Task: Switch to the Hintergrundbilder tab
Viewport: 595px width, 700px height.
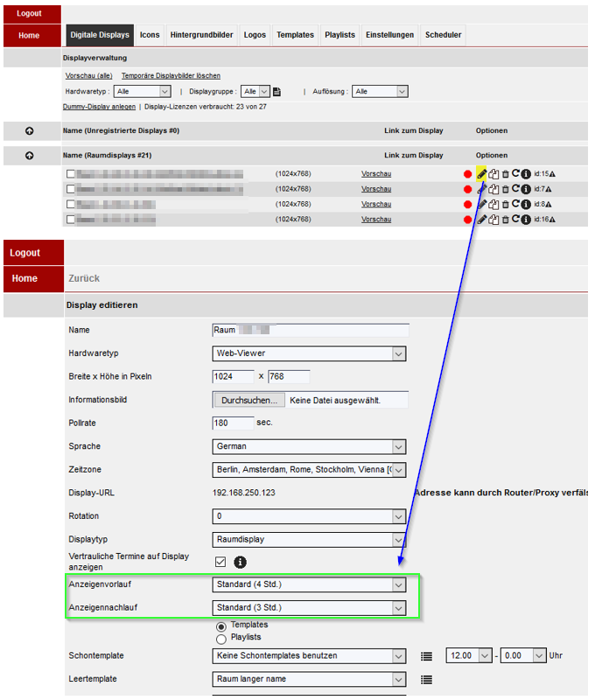Action: pyautogui.click(x=202, y=35)
